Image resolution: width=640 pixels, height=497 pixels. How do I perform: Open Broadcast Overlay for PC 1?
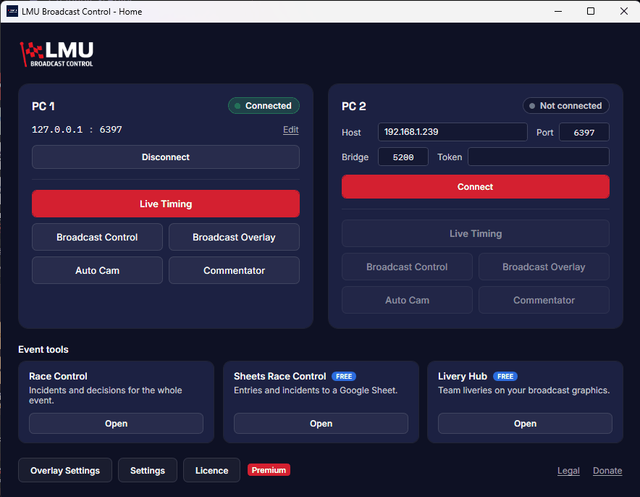coord(234,237)
